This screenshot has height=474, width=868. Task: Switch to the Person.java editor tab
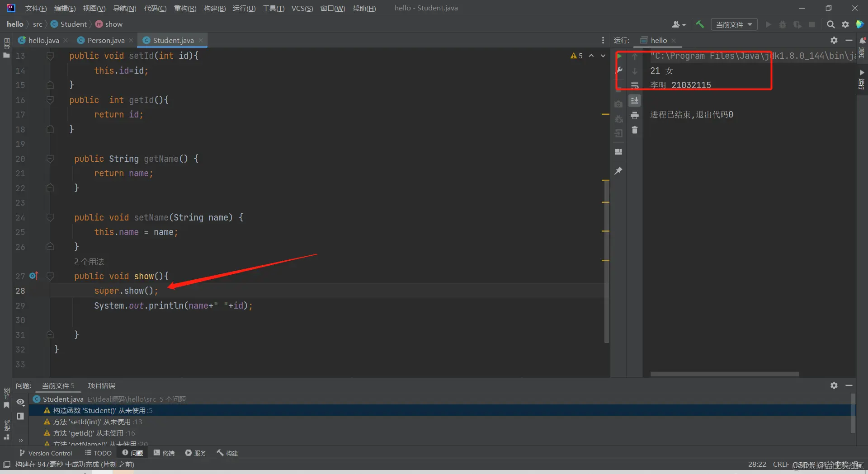coord(106,40)
